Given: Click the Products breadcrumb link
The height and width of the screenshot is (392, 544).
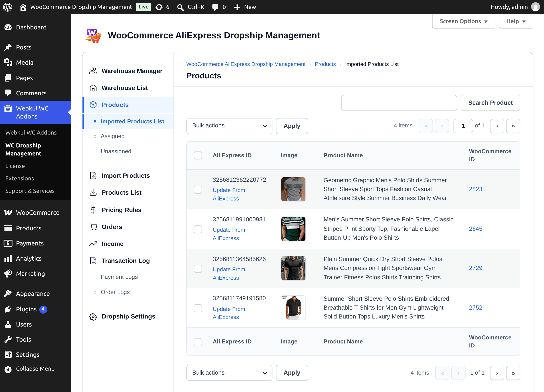Looking at the screenshot, I should pyautogui.click(x=325, y=64).
